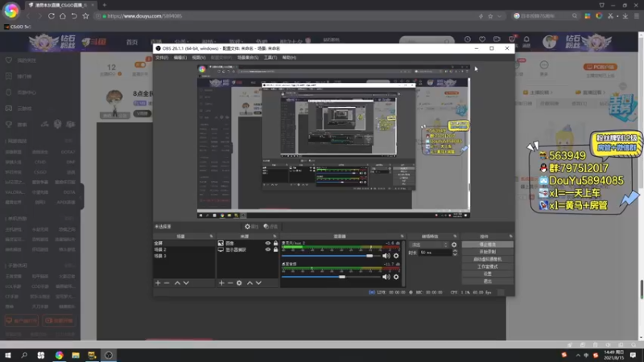Image resolution: width=644 pixels, height=362 pixels.
Task: Click Stop Streaming button in OBS Controls
Action: (488, 245)
